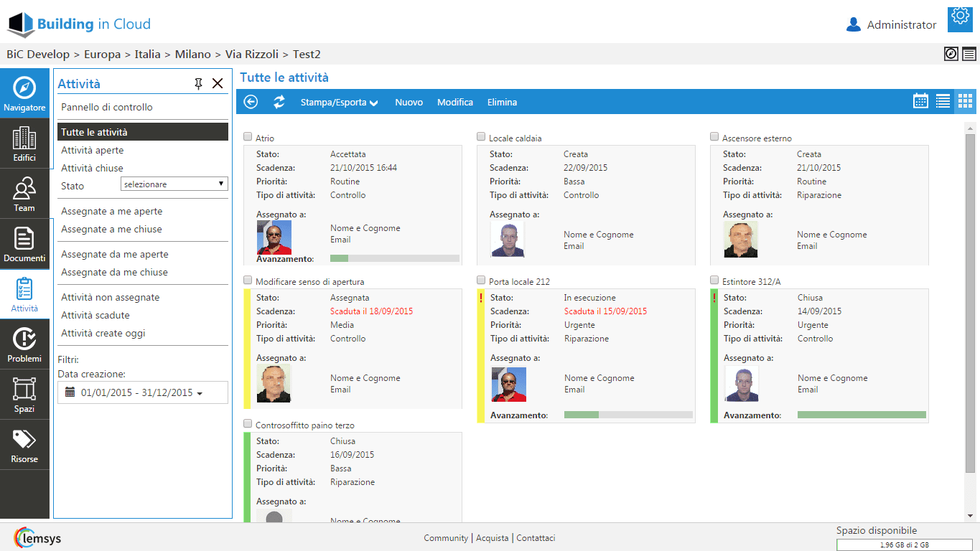Open Attività scadute filter
This screenshot has width=980, height=551.
coord(95,315)
